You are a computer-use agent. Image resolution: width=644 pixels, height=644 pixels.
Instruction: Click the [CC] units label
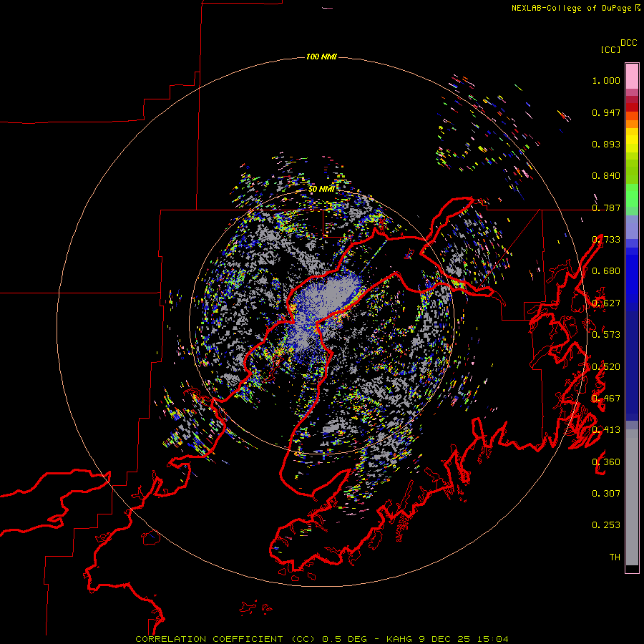610,49
